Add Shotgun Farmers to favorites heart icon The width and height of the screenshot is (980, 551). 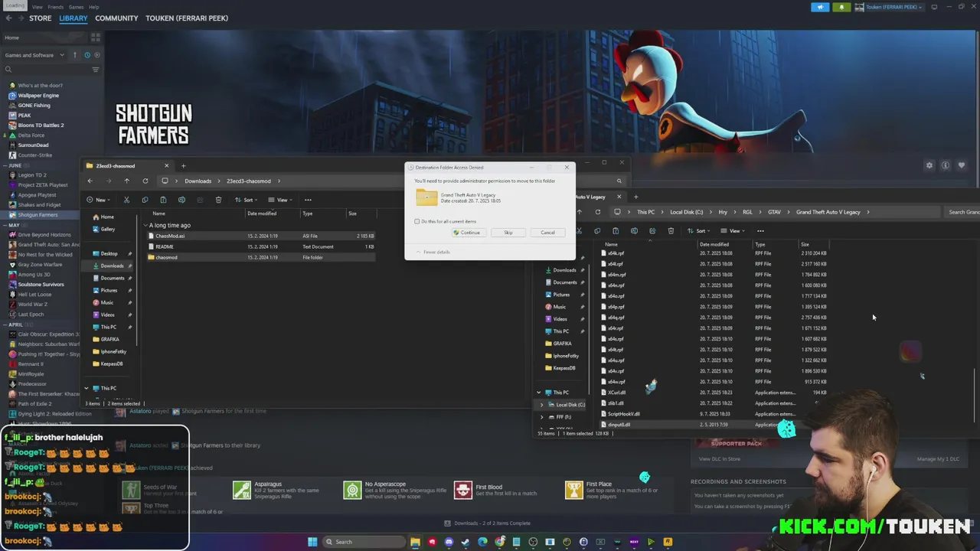point(962,165)
